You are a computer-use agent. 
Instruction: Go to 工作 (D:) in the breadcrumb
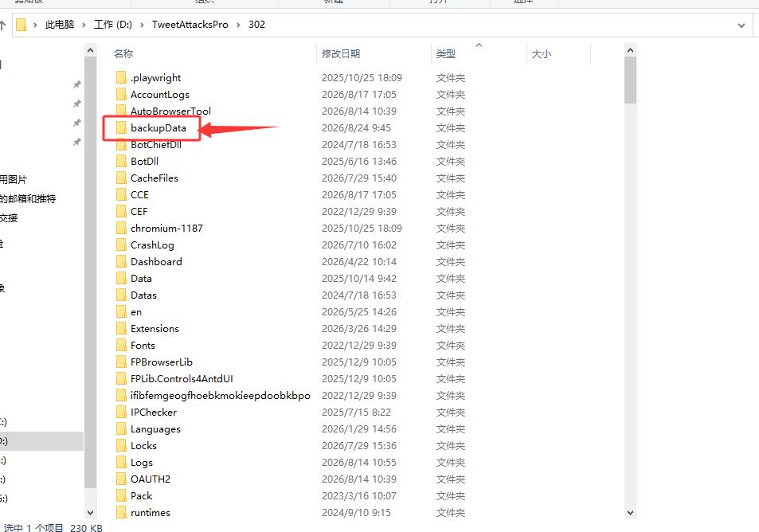pos(113,25)
